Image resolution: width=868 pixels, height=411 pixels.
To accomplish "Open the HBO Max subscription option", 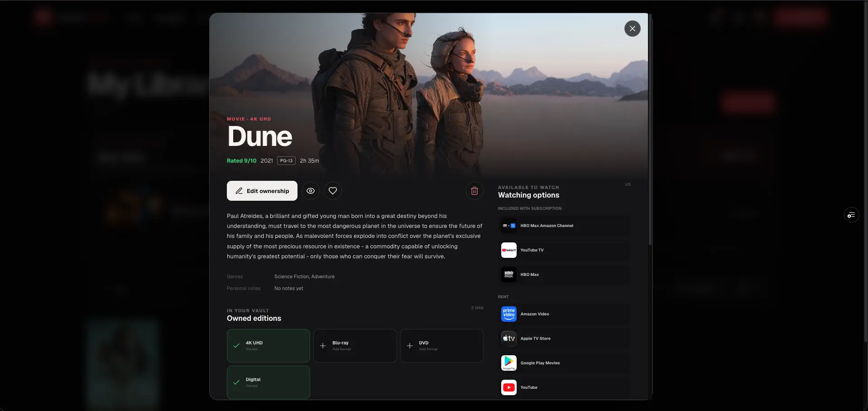I will pos(564,275).
